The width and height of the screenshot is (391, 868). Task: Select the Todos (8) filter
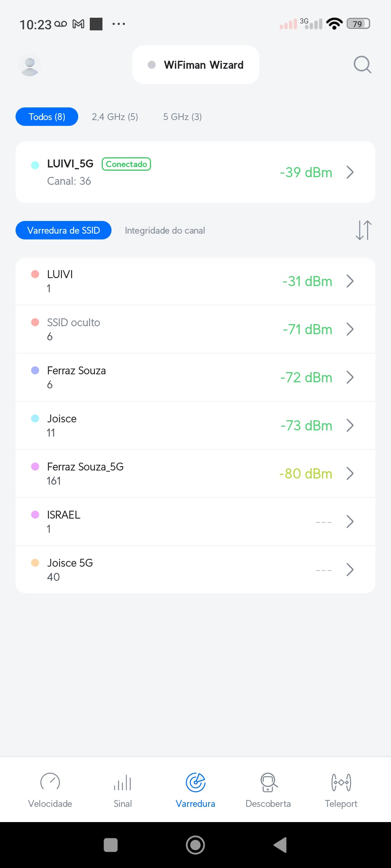click(47, 117)
